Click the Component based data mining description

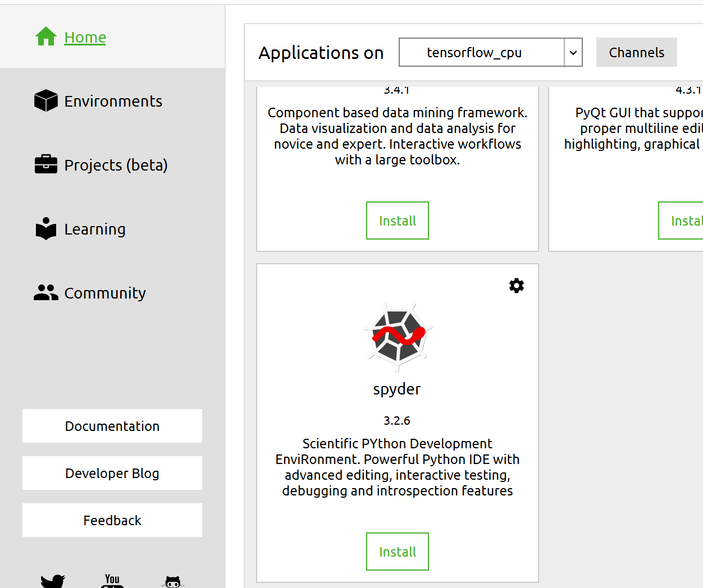point(398,136)
